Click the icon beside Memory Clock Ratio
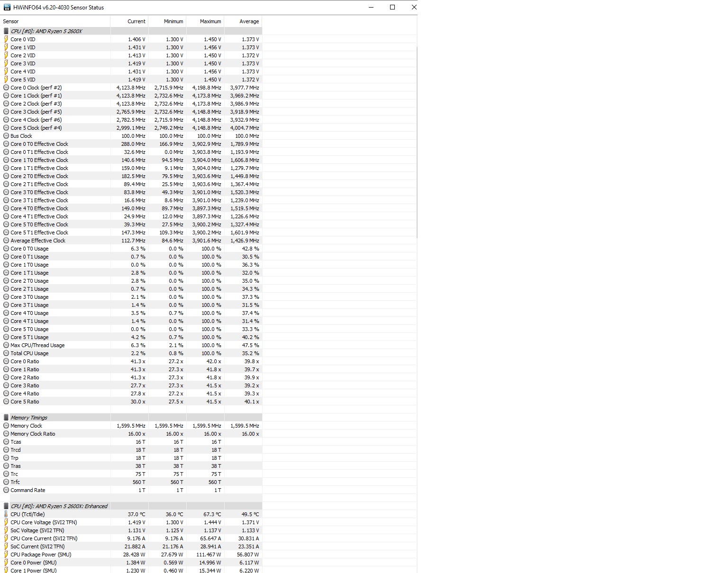This screenshot has width=728, height=573. click(x=6, y=434)
